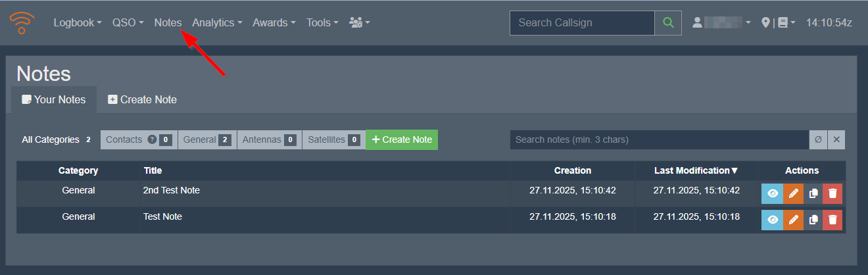Switch to the Your Notes tab

click(x=54, y=99)
